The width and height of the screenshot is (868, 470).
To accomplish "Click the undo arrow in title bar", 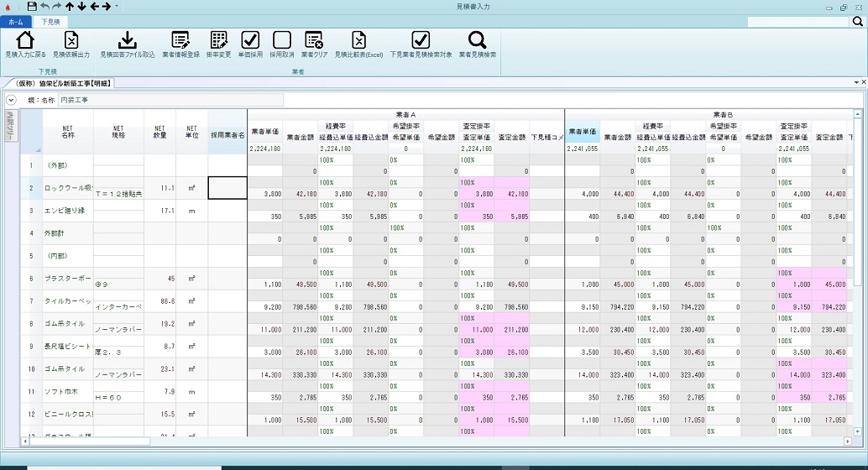I will point(44,7).
